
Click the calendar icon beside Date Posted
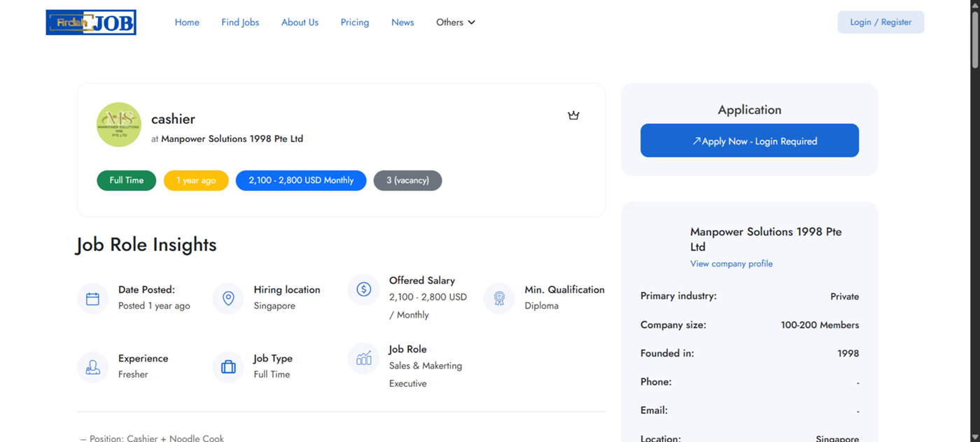coord(92,299)
